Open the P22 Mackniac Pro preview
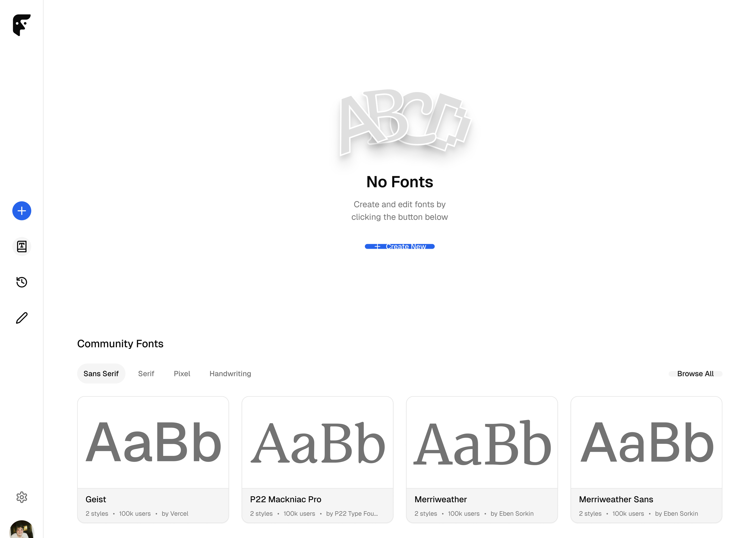Image resolution: width=756 pixels, height=538 pixels. (x=317, y=442)
